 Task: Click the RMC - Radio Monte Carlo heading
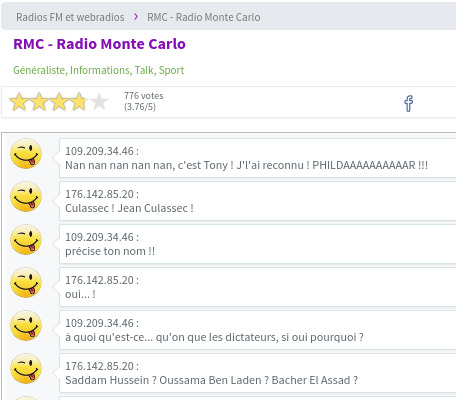pyautogui.click(x=99, y=44)
